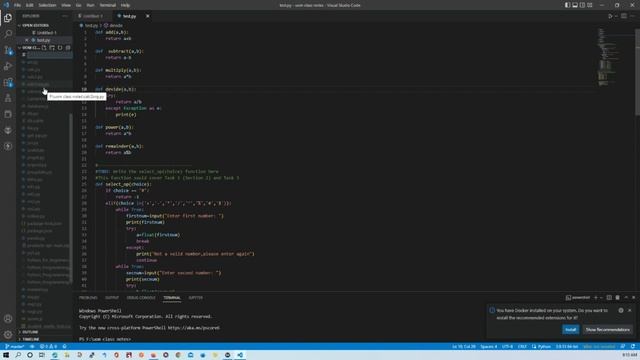
Task: Open the Search view in activity bar
Action: point(8,34)
